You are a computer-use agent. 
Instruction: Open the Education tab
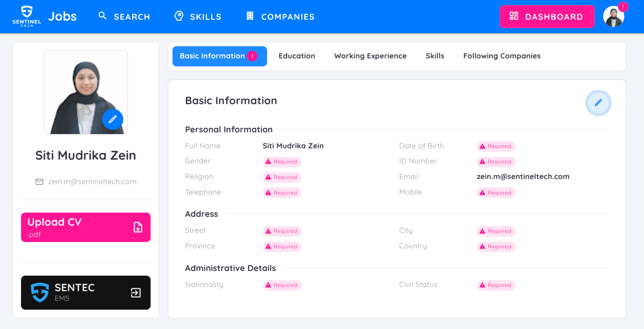pyautogui.click(x=297, y=55)
